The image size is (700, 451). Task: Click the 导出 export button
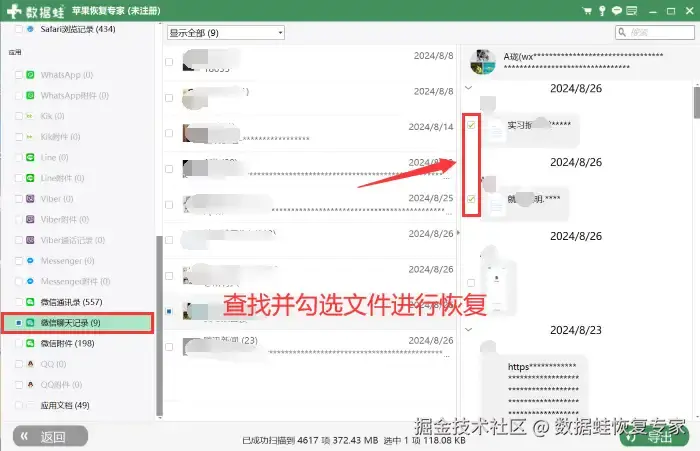654,437
